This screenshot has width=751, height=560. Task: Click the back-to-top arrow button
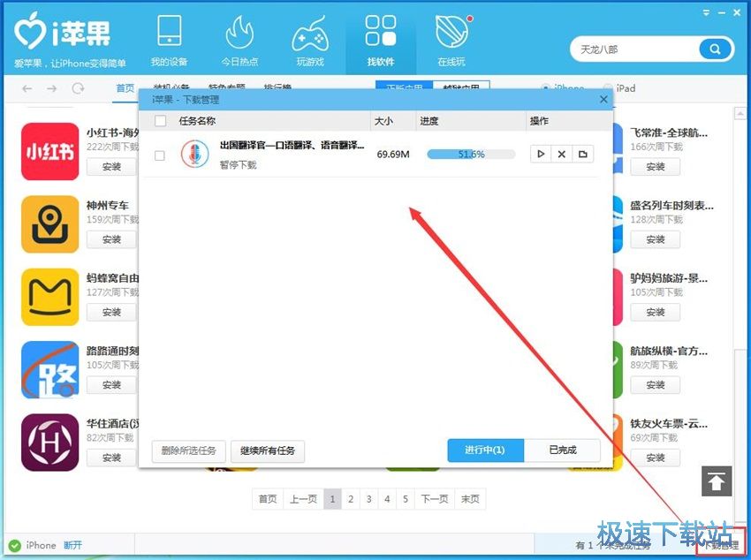(x=717, y=481)
